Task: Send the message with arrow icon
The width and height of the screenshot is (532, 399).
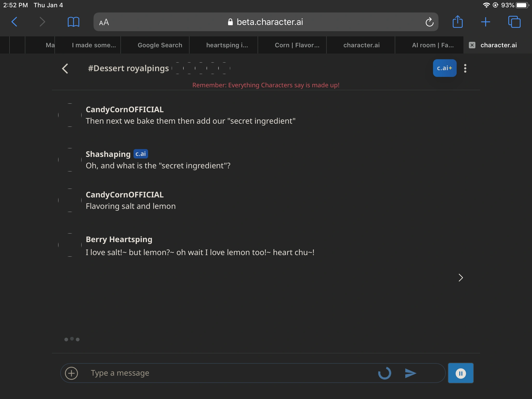Action: (410, 373)
